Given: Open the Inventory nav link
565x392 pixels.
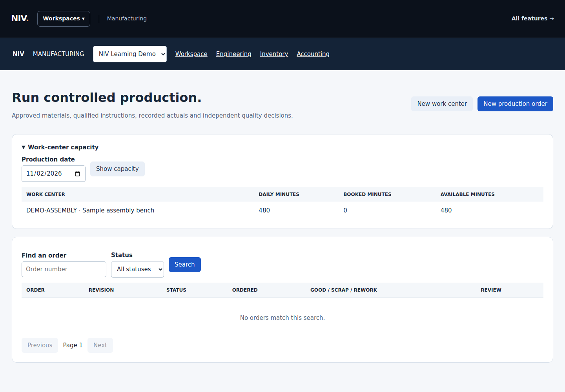Looking at the screenshot, I should click(274, 54).
